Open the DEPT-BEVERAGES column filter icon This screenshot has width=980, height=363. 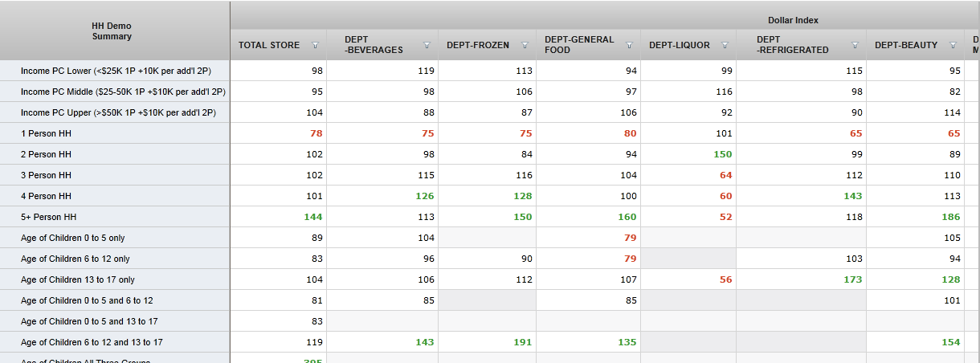tap(427, 46)
